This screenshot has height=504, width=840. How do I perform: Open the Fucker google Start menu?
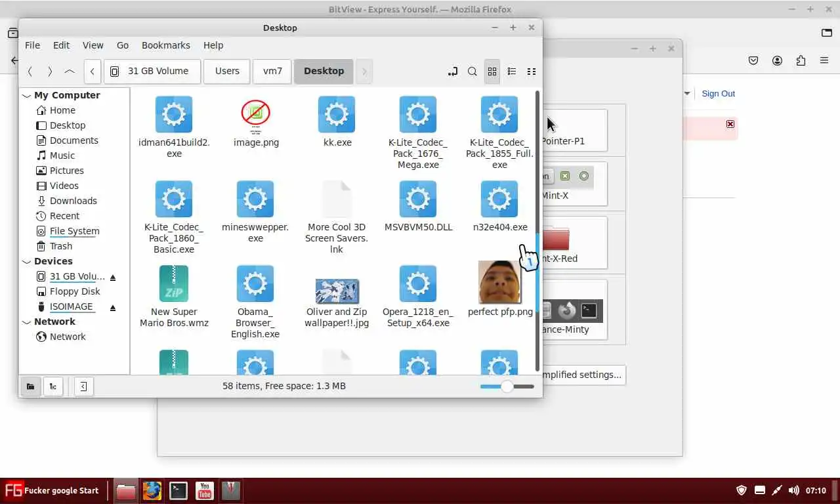[x=52, y=490]
